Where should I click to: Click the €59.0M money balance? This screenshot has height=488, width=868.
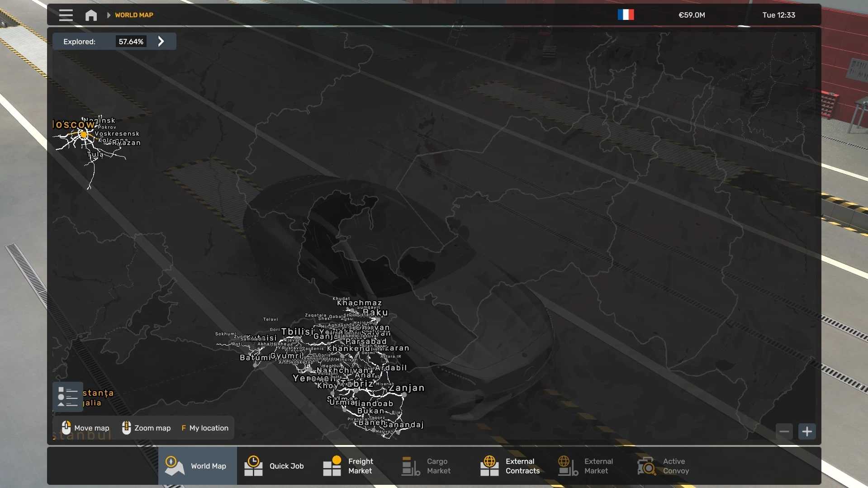click(692, 15)
